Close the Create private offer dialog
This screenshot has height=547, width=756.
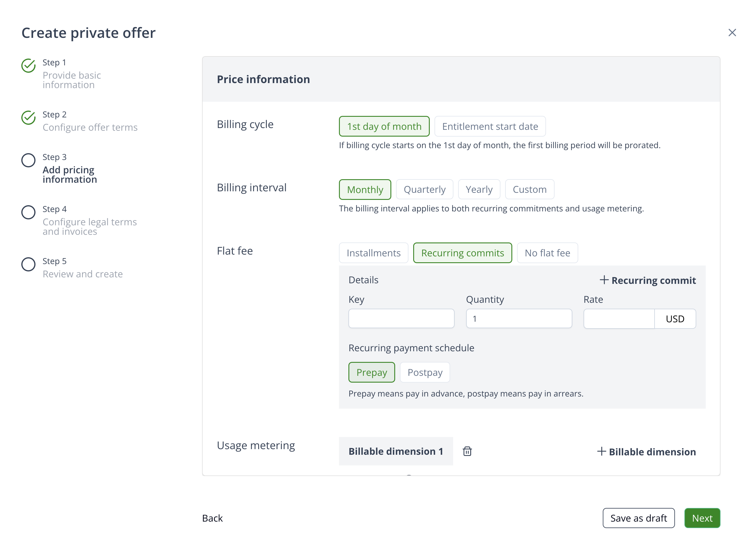732,33
